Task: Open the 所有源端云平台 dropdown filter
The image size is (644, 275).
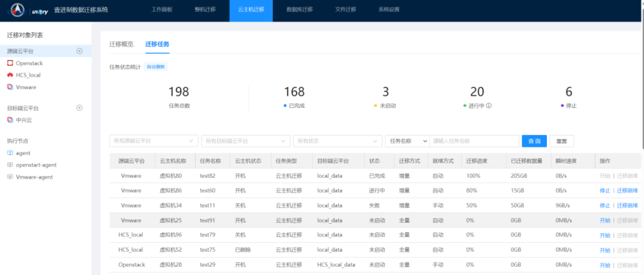Action: 154,141
